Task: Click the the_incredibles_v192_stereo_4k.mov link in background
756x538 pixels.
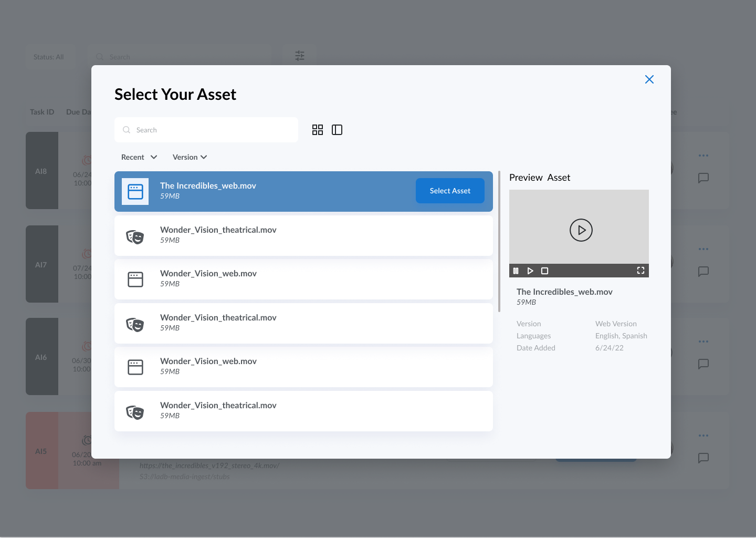Action: pyautogui.click(x=209, y=465)
